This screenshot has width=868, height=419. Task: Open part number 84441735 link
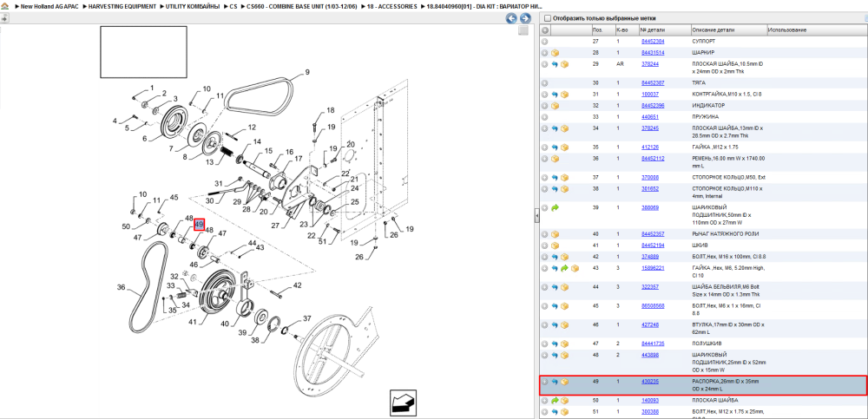coord(653,344)
